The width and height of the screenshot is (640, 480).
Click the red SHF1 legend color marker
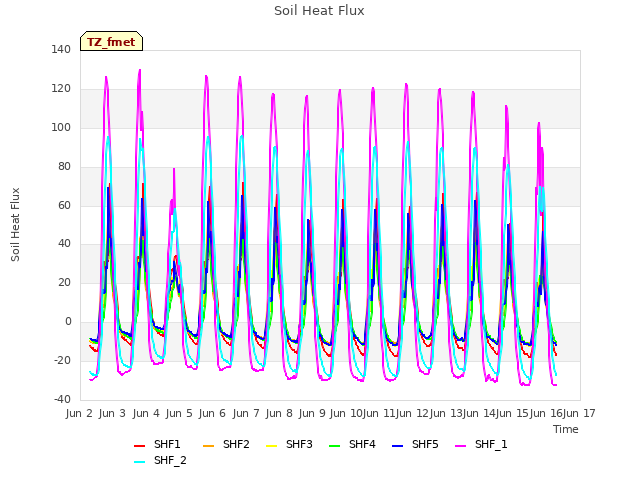tap(140, 446)
